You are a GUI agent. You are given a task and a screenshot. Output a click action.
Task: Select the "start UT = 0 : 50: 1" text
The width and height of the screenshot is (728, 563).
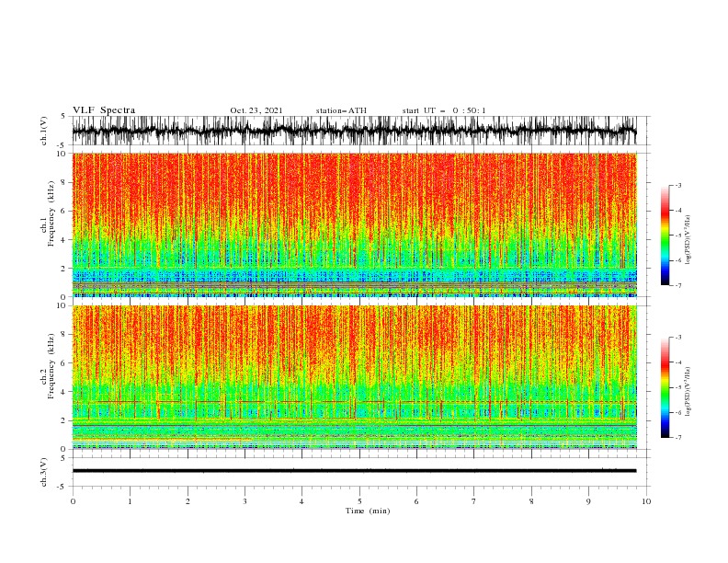444,110
